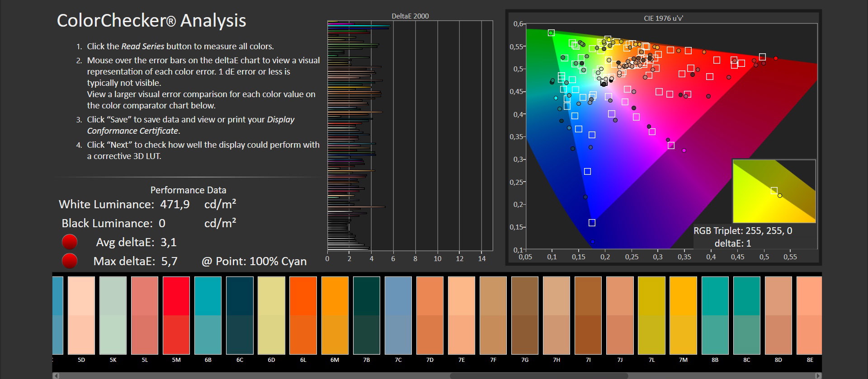Select color swatch 7I
Viewport: 868px width, 379px height.
click(x=588, y=315)
